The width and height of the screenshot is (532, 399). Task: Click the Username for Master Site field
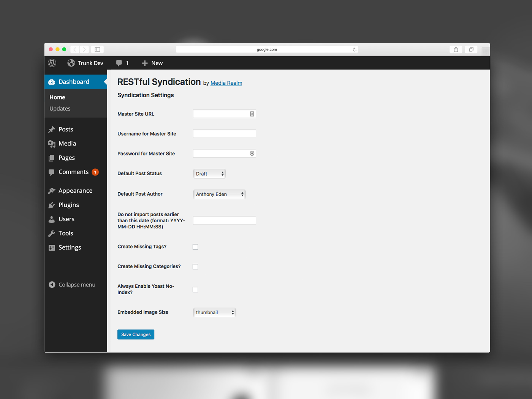point(224,134)
